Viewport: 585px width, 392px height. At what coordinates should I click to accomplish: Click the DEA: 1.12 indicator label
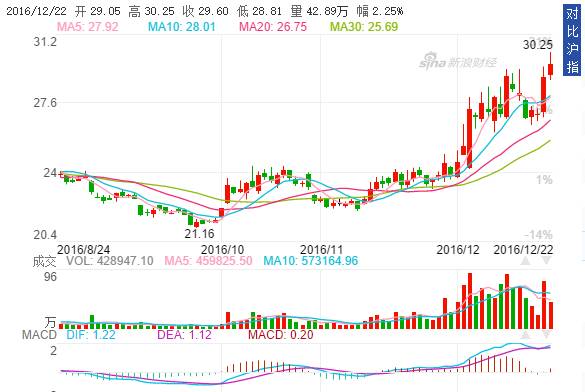point(184,335)
